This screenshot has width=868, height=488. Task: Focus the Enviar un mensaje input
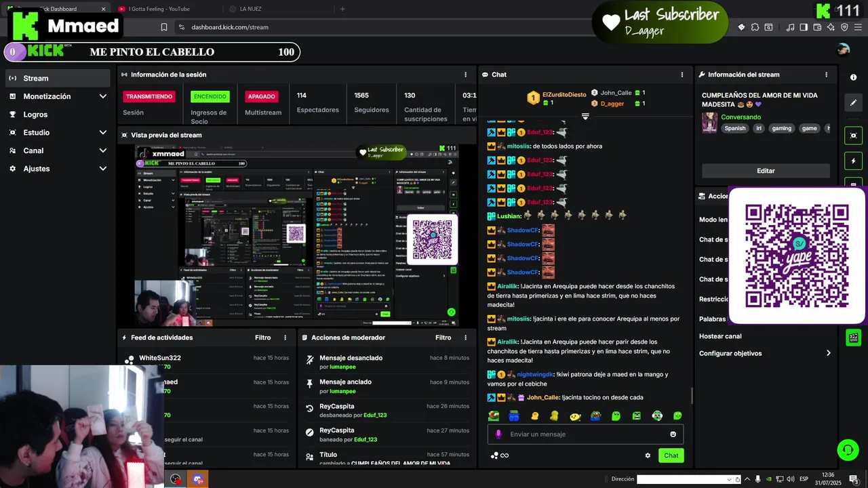click(x=585, y=434)
